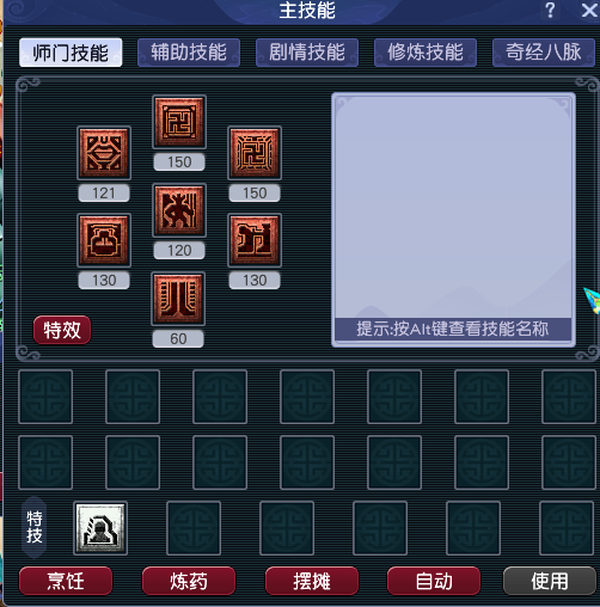
Task: Switch to the 辅助技能 tab
Action: 189,52
